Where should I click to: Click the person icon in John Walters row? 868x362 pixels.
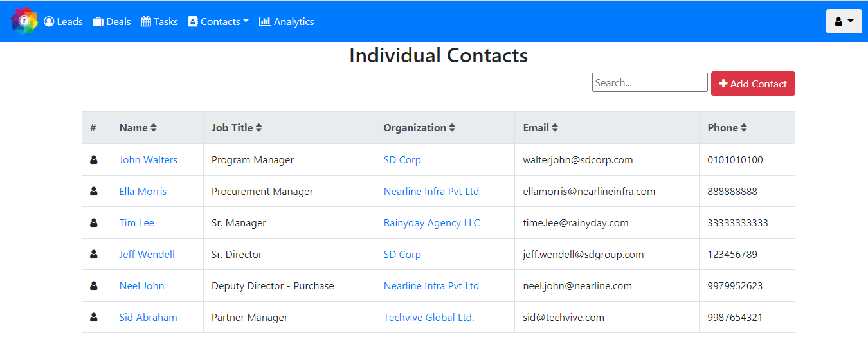tap(94, 159)
